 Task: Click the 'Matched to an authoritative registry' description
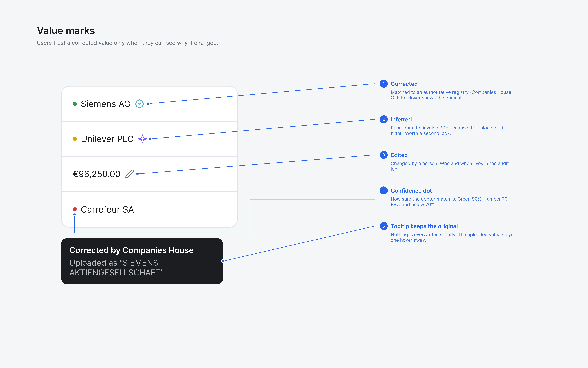[x=451, y=95]
